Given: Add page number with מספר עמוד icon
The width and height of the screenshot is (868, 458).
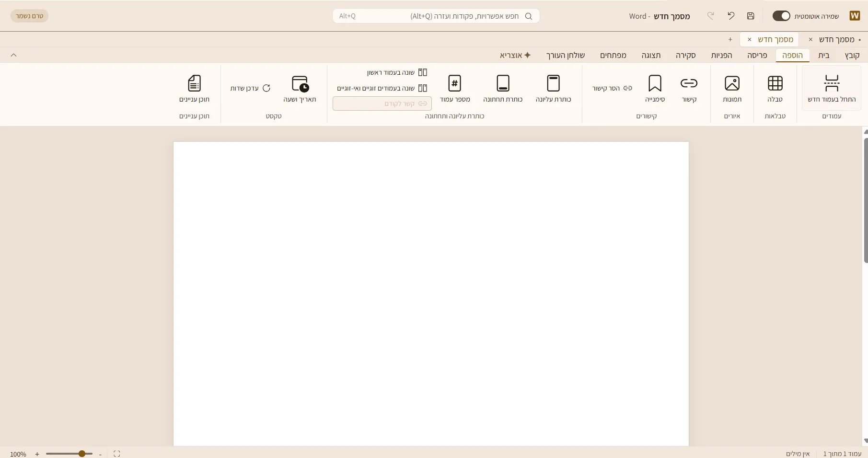Looking at the screenshot, I should pyautogui.click(x=454, y=83).
